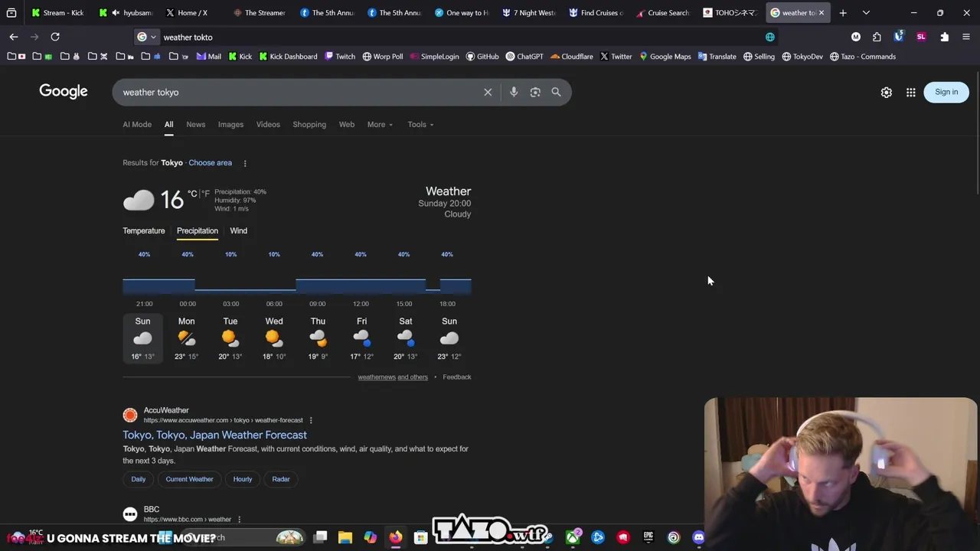Expand the Tools dropdown
This screenshot has height=551, width=980.
[x=420, y=124]
